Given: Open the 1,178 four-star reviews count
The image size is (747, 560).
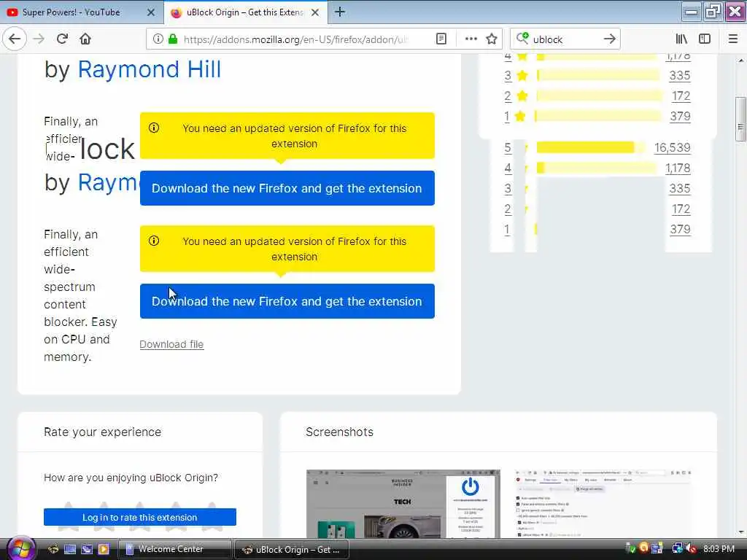Looking at the screenshot, I should (678, 168).
